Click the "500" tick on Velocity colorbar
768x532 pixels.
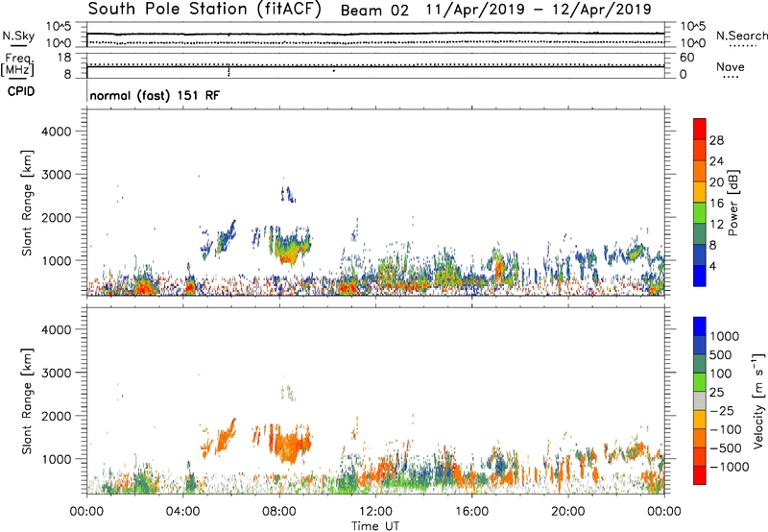[x=722, y=355]
